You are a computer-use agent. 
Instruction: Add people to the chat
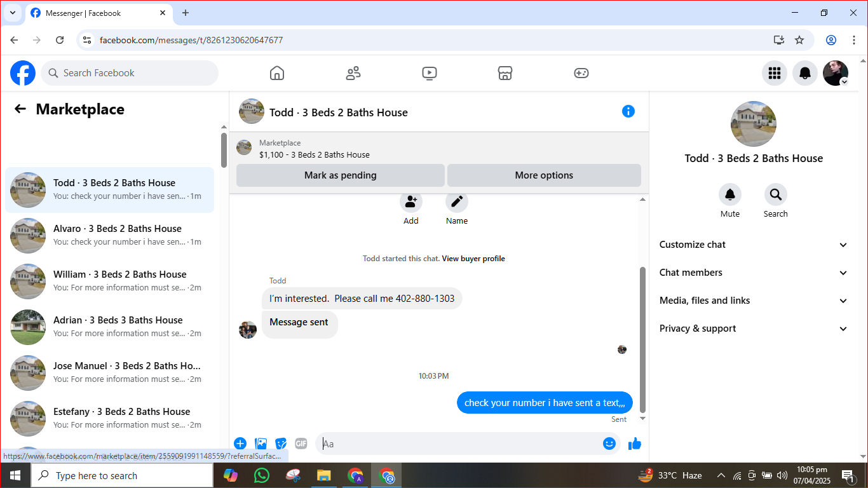411,202
